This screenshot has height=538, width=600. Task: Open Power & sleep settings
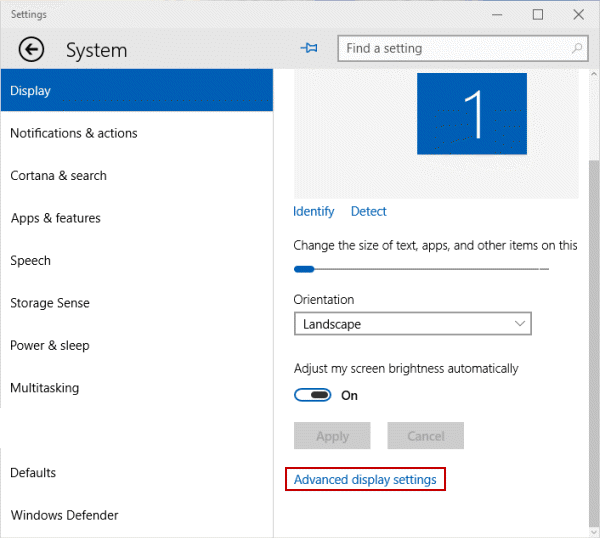pyautogui.click(x=50, y=346)
